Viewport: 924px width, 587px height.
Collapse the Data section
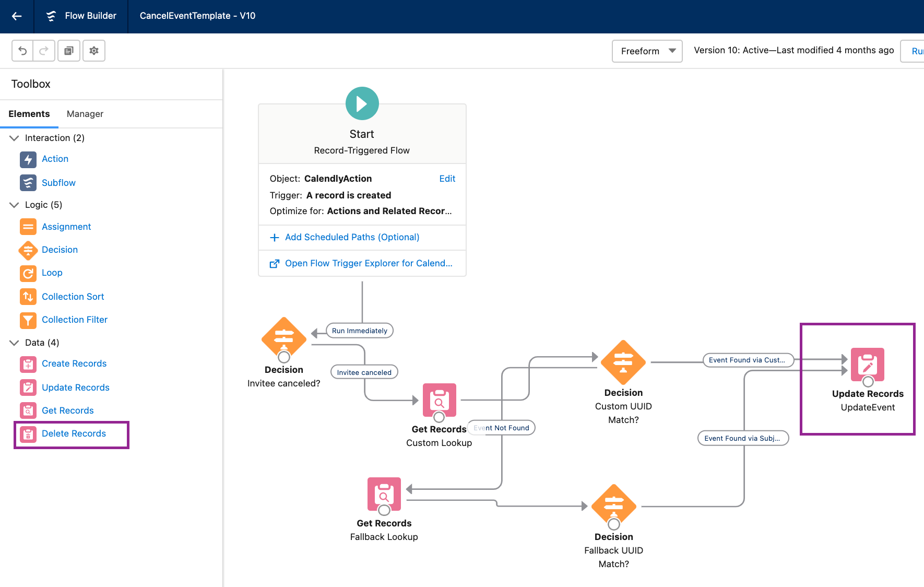pyautogui.click(x=14, y=343)
